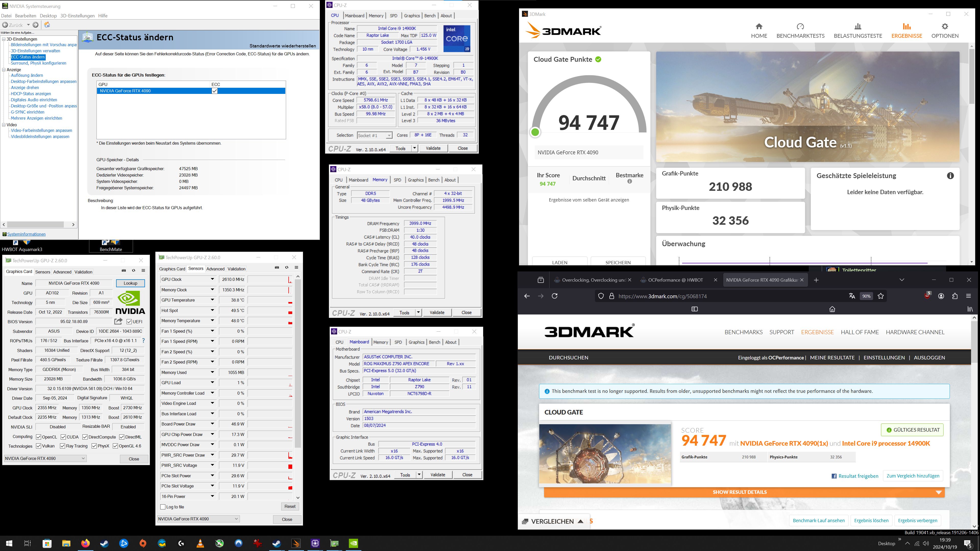Click forward arrow in NVIDIA Systemsteuerung toolbar
Viewport: 980px width, 551px height.
click(x=35, y=25)
